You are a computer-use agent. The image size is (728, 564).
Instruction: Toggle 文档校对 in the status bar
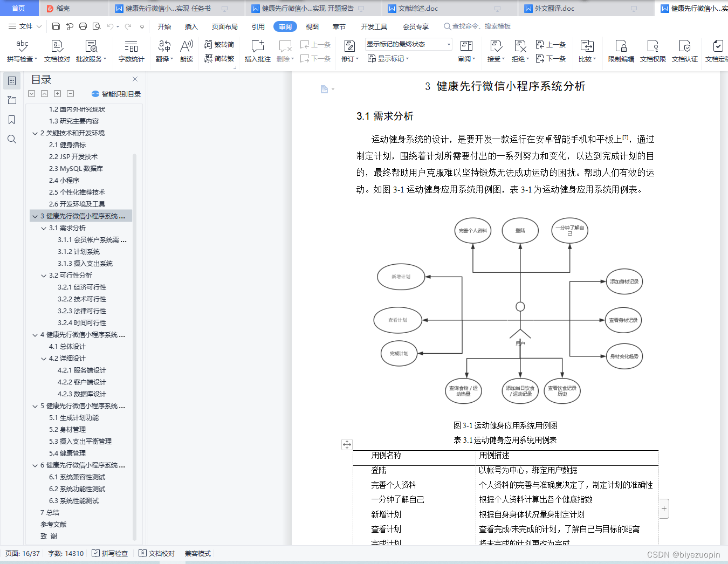point(157,553)
